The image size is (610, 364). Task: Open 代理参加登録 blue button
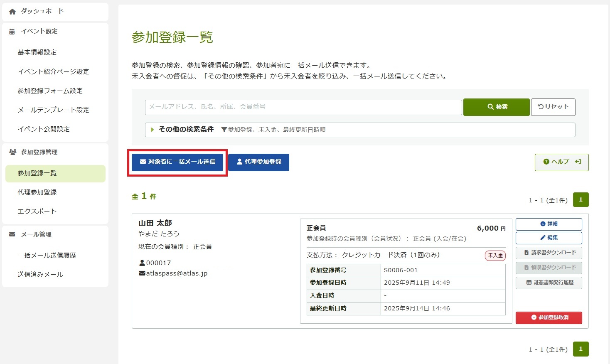click(x=258, y=162)
